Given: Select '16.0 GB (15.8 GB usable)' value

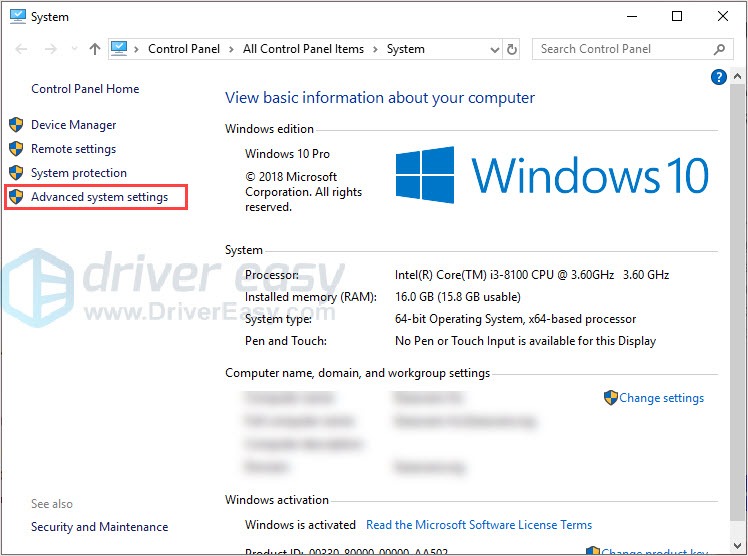Looking at the screenshot, I should point(457,297).
